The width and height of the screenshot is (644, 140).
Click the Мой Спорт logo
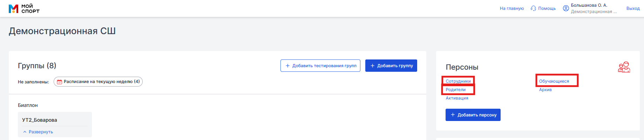24,8
